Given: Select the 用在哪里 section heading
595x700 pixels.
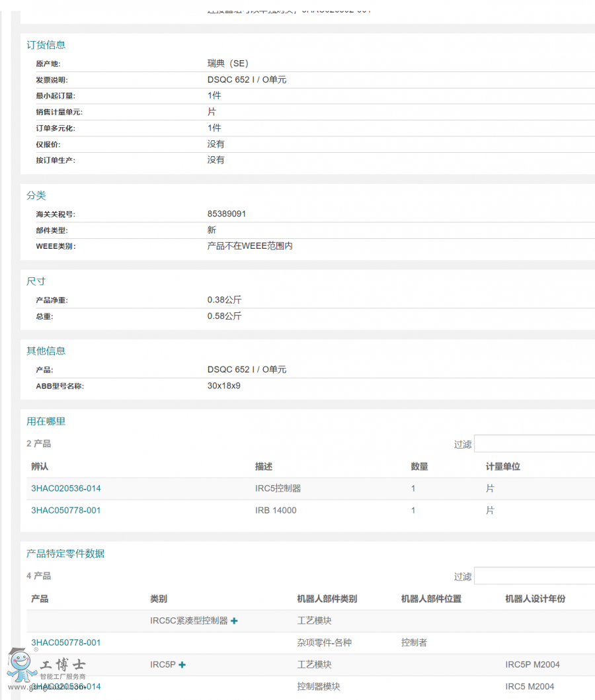Looking at the screenshot, I should pos(46,421).
